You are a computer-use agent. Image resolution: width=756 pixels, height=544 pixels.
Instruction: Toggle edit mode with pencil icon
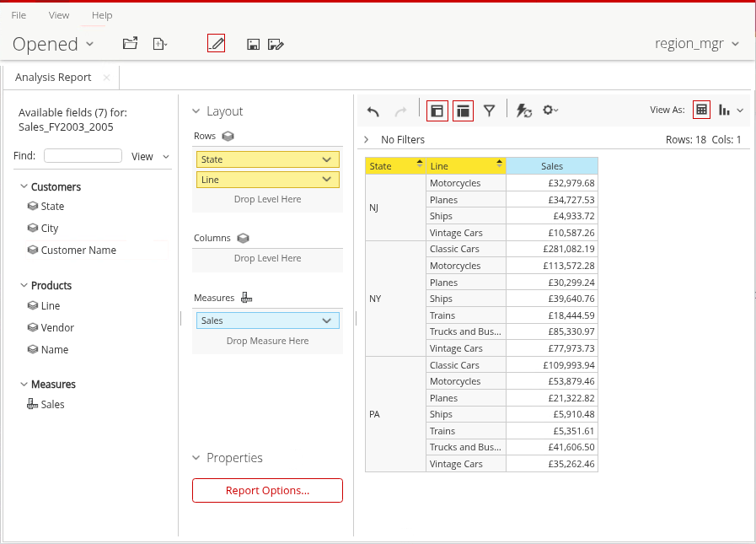click(216, 44)
